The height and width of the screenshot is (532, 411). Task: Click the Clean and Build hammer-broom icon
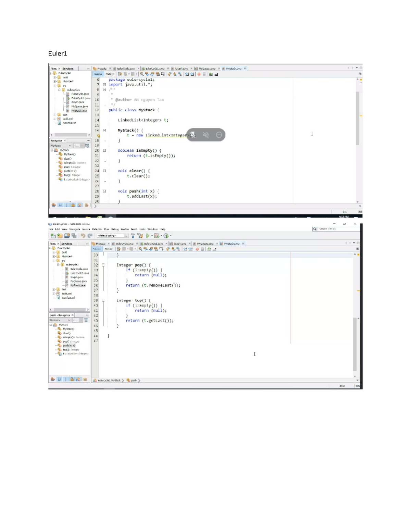(x=140, y=236)
